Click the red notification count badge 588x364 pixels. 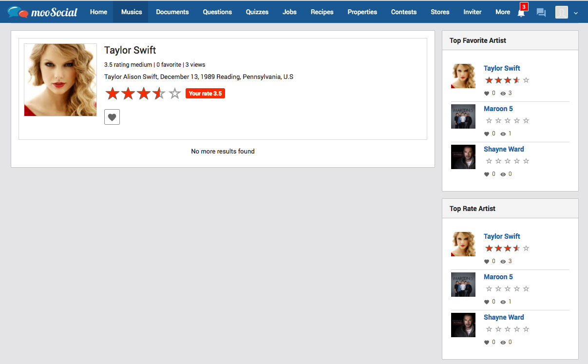(524, 7)
